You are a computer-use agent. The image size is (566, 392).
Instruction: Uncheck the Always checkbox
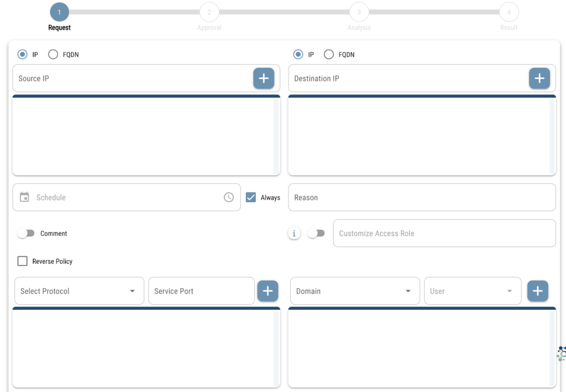click(251, 197)
